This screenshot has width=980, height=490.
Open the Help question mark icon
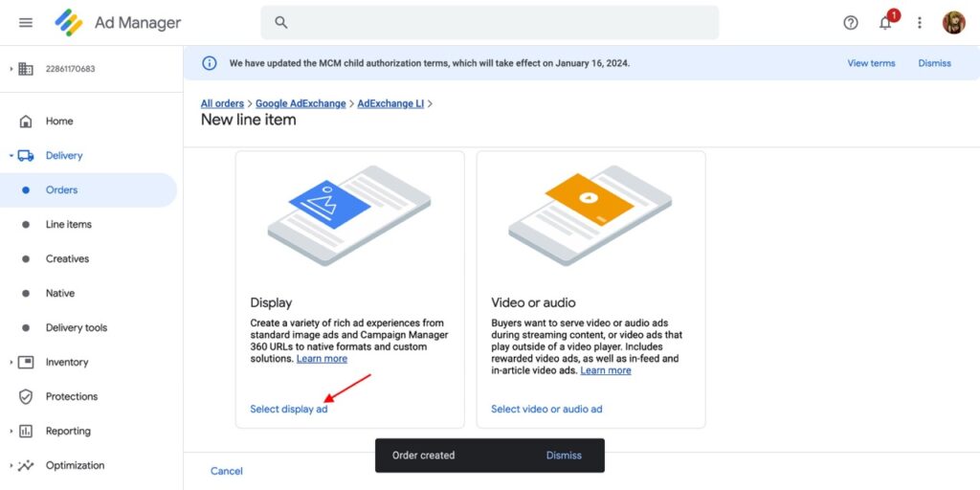(x=851, y=23)
